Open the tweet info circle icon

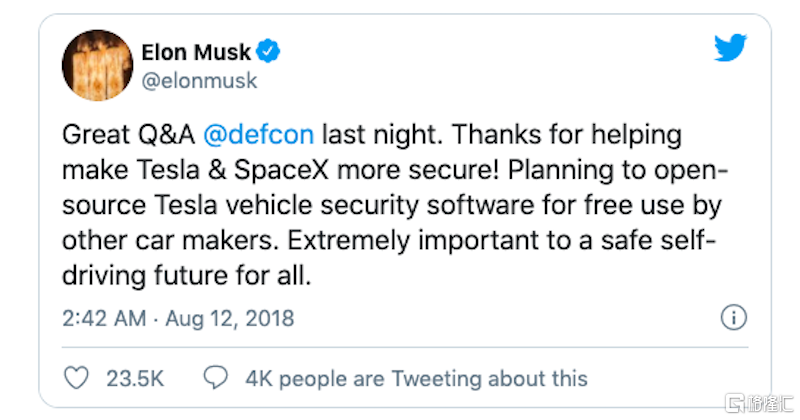point(733,318)
